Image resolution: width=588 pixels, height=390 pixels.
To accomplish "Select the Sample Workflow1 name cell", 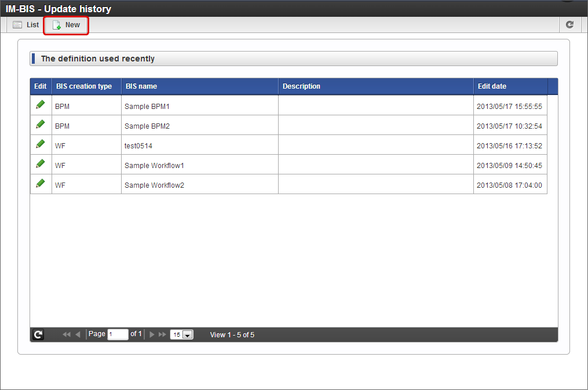I will pos(199,165).
